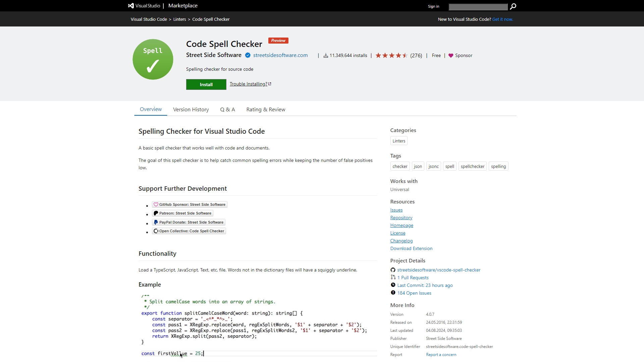
Task: Open the Repository resource link
Action: click(x=401, y=218)
